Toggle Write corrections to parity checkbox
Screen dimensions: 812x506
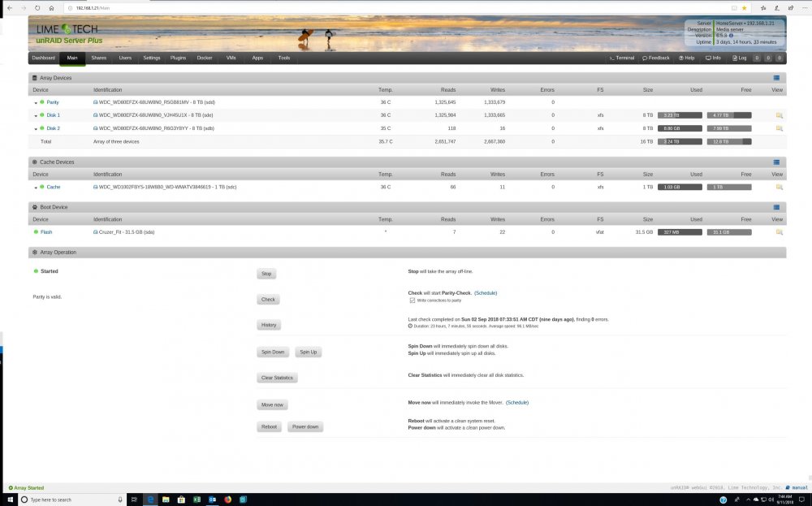[x=412, y=301]
